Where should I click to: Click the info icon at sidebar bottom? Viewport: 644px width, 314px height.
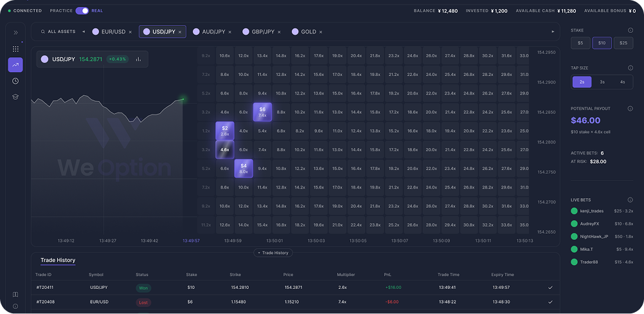pos(15,306)
